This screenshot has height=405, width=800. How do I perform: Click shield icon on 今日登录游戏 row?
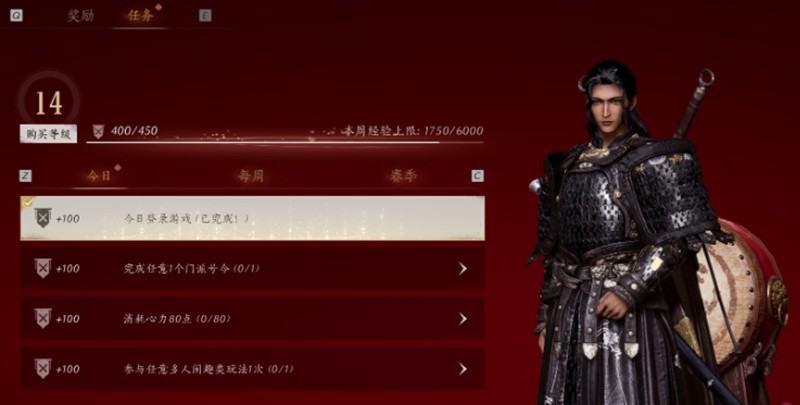tap(43, 218)
